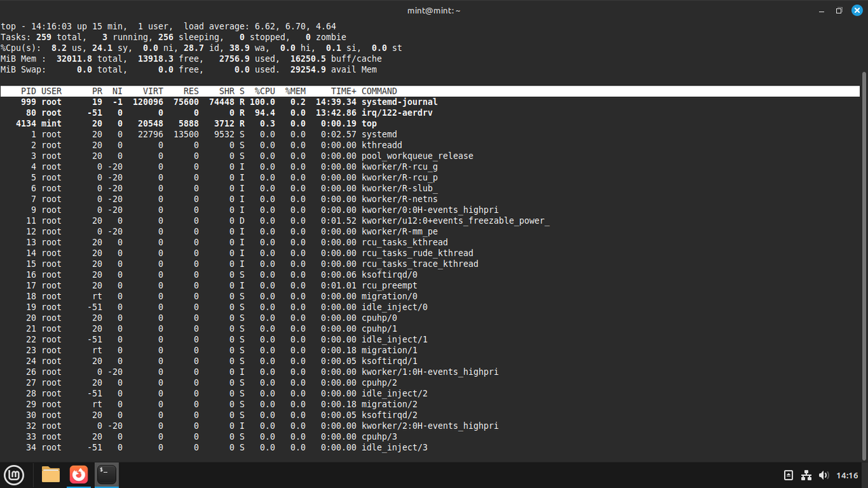Screen dimensions: 868x488
Task: Launch the orange browser icon in taskbar
Action: [x=79, y=474]
